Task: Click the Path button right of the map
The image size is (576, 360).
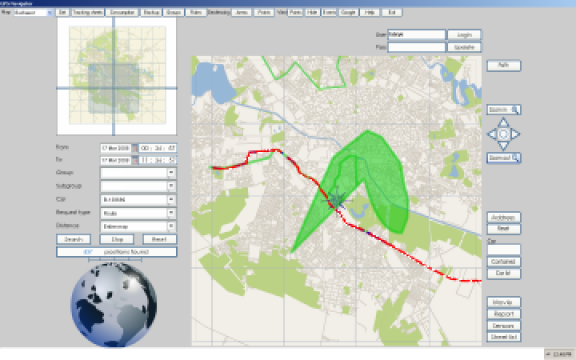Action: coord(504,65)
